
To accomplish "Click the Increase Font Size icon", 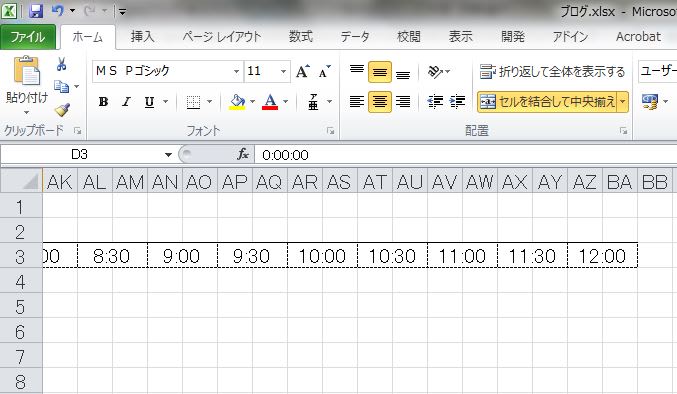I will click(303, 71).
